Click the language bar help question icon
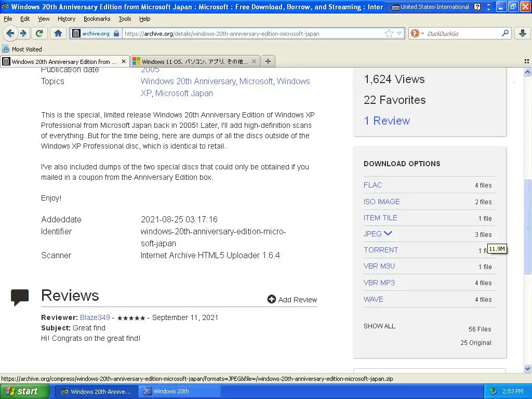Image resolution: width=532 pixels, height=399 pixels. (x=477, y=7)
